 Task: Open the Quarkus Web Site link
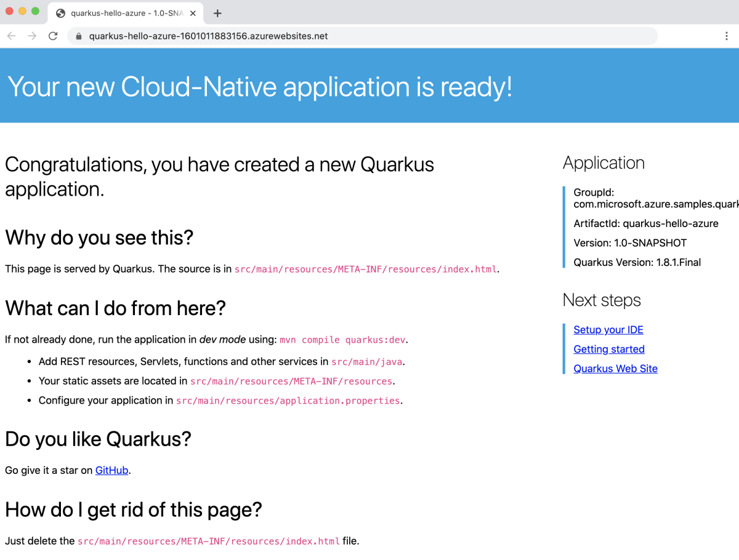(615, 368)
